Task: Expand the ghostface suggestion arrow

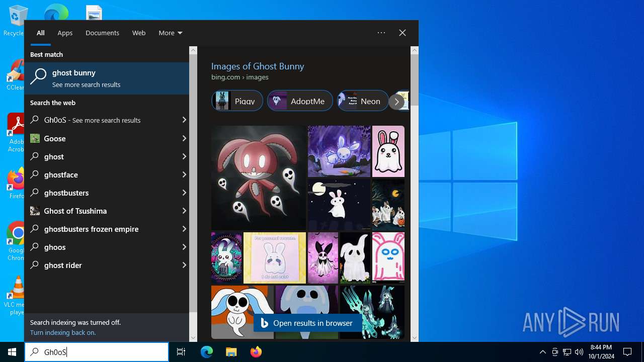Action: [184, 174]
